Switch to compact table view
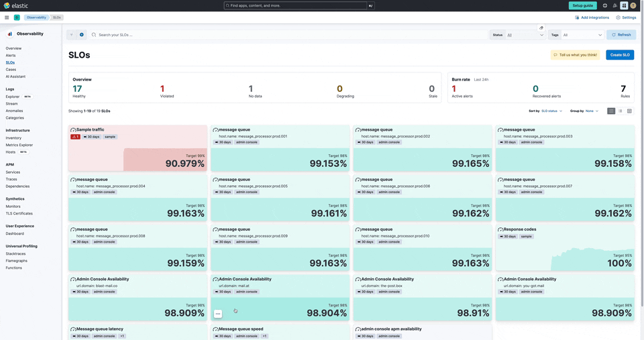The width and height of the screenshot is (644, 340). [x=629, y=111]
